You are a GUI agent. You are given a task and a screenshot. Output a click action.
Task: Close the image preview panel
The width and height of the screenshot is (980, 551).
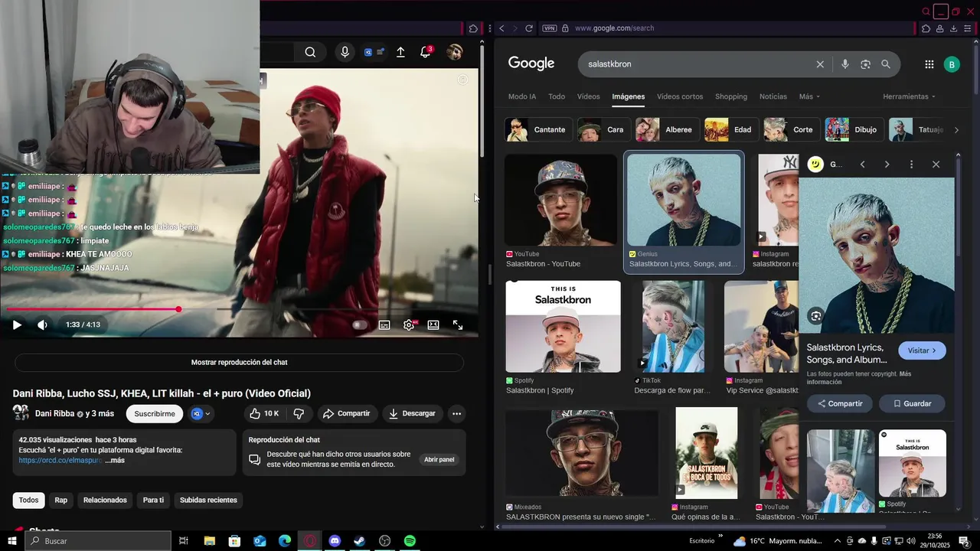pyautogui.click(x=936, y=165)
